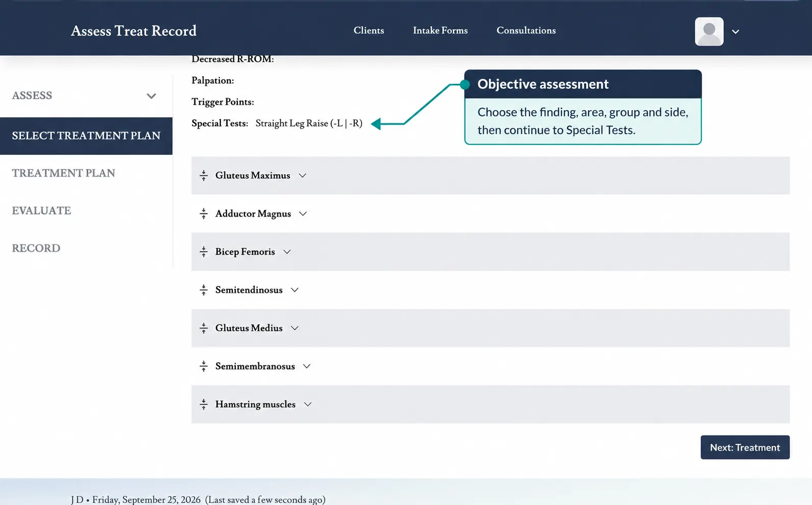Expand the Gluteus Medius chevron

pos(294,328)
